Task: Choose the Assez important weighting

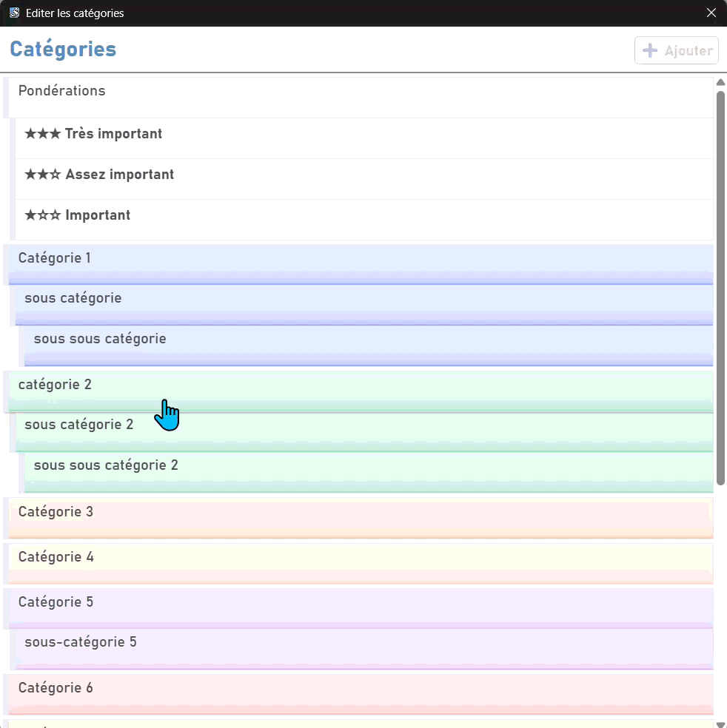Action: pyautogui.click(x=364, y=179)
